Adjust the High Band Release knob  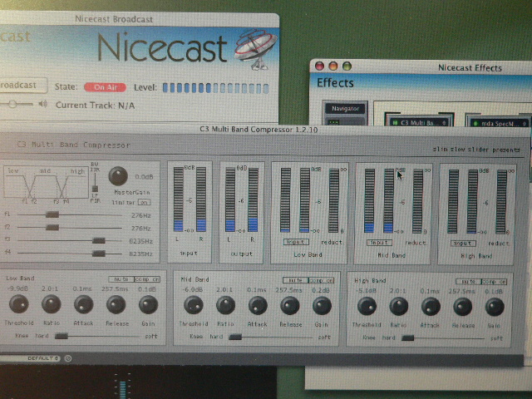click(463, 307)
